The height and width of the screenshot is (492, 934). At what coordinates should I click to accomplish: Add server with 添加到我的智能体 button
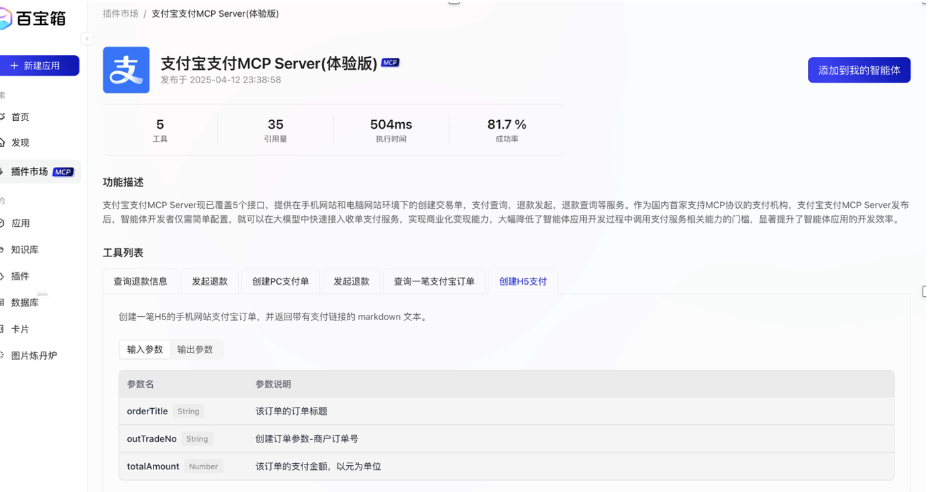point(859,70)
